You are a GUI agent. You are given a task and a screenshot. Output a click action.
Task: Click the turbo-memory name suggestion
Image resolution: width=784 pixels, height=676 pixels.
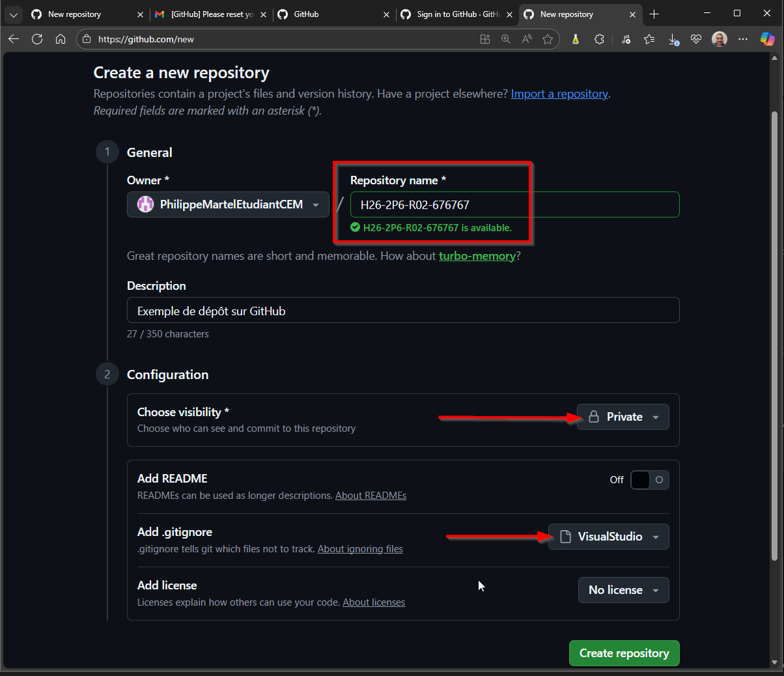[x=477, y=256]
